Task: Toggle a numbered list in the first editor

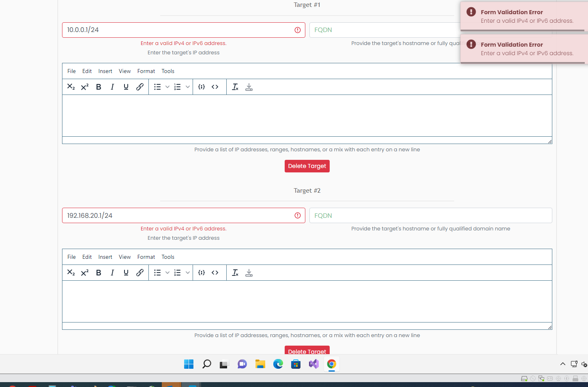Action: (177, 86)
